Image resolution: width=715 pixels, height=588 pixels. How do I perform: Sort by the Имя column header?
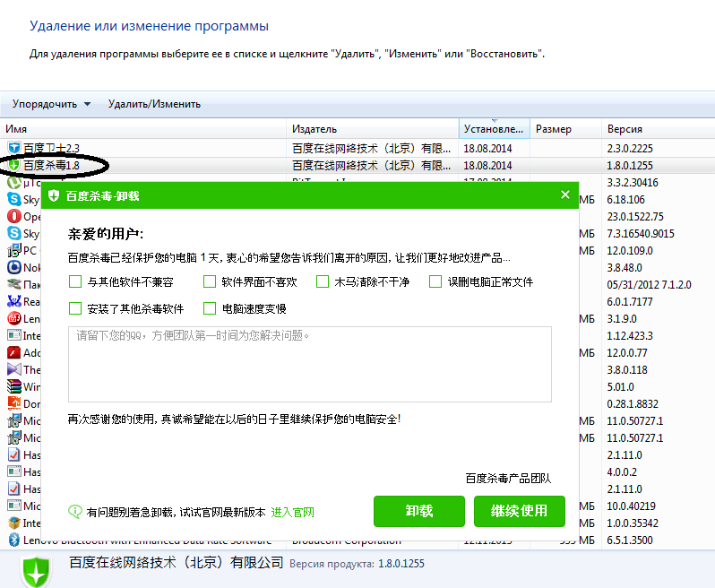point(143,129)
